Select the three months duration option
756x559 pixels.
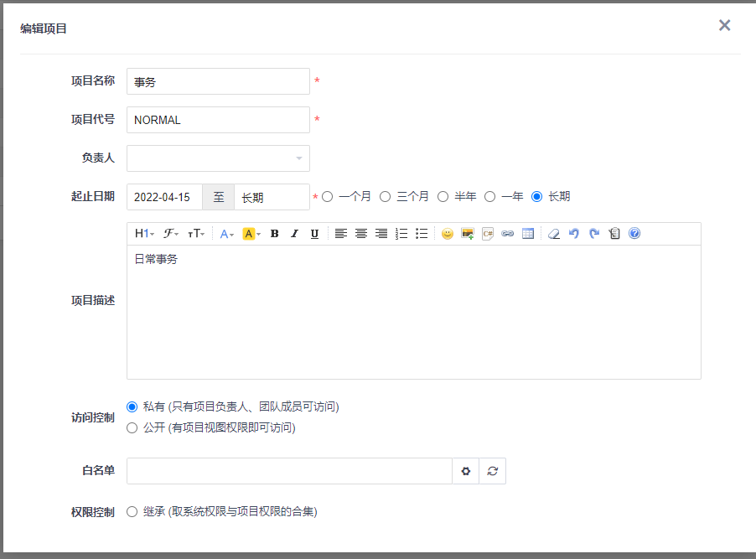point(385,197)
